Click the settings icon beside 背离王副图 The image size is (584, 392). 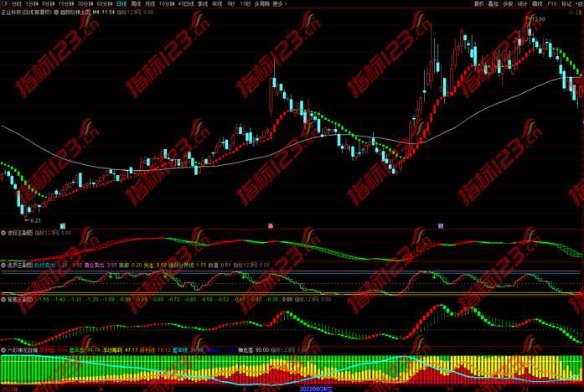tap(3, 298)
